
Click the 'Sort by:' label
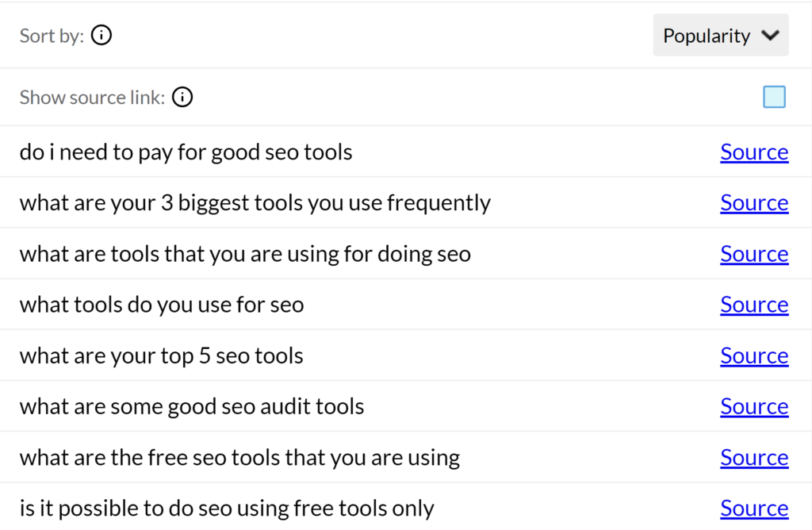click(x=52, y=36)
